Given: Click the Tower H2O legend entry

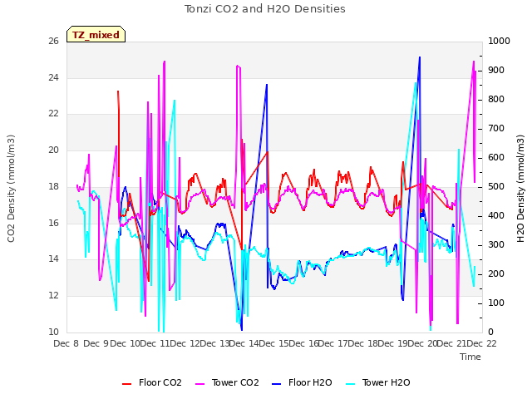Looking at the screenshot, I should pos(378,382).
